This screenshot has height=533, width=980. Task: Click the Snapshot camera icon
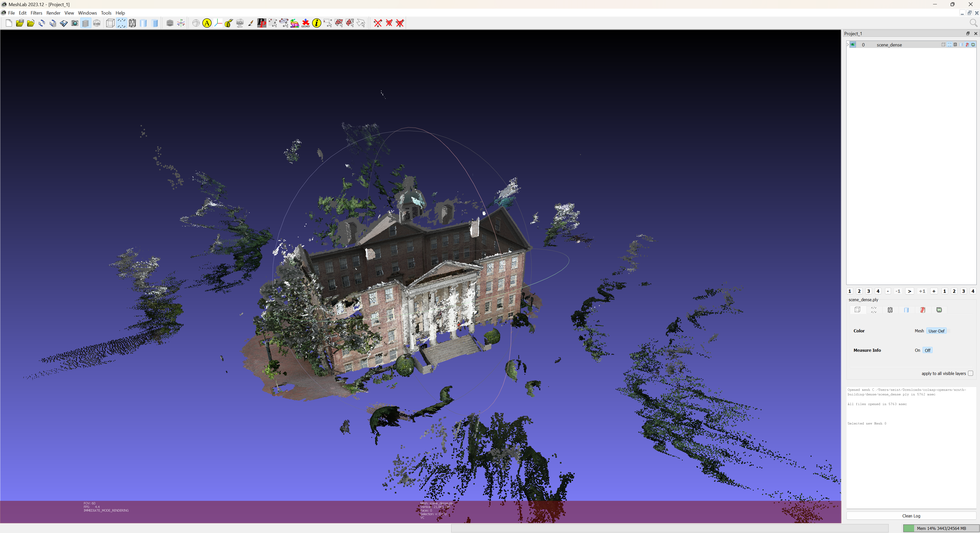pos(75,23)
